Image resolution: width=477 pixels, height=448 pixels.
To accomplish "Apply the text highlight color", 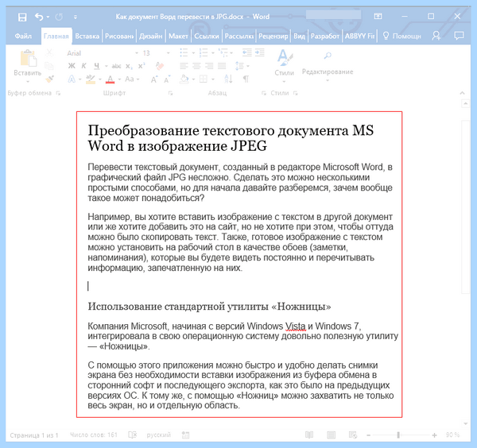I will (91, 79).
